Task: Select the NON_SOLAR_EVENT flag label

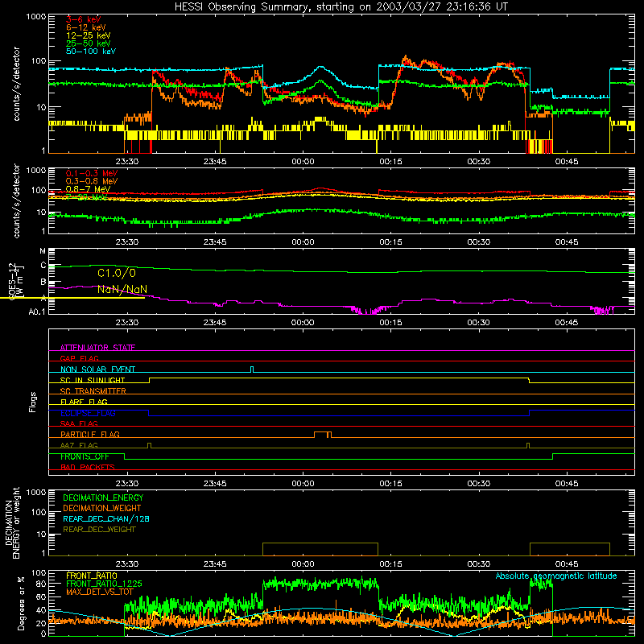Action: [97, 369]
